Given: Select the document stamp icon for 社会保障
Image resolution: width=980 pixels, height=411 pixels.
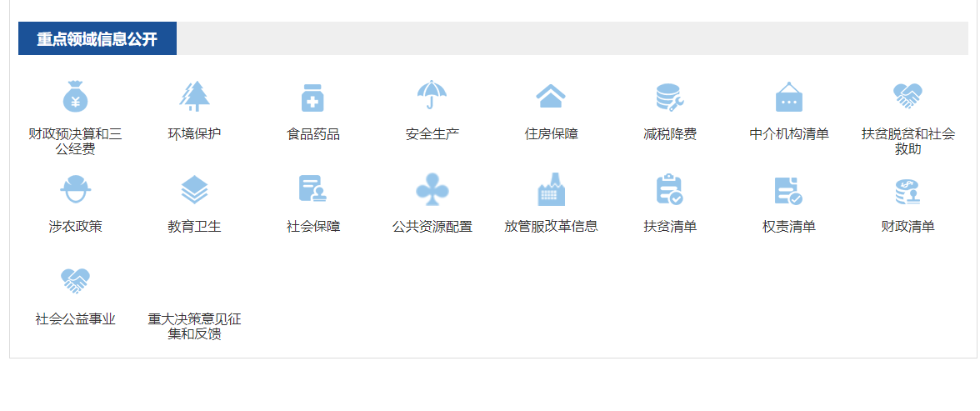Looking at the screenshot, I should coord(313,189).
